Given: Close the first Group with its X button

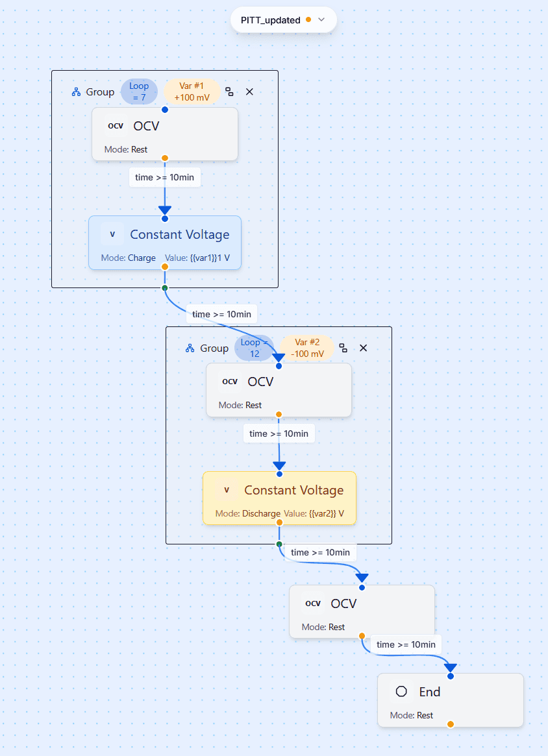Looking at the screenshot, I should pyautogui.click(x=249, y=91).
